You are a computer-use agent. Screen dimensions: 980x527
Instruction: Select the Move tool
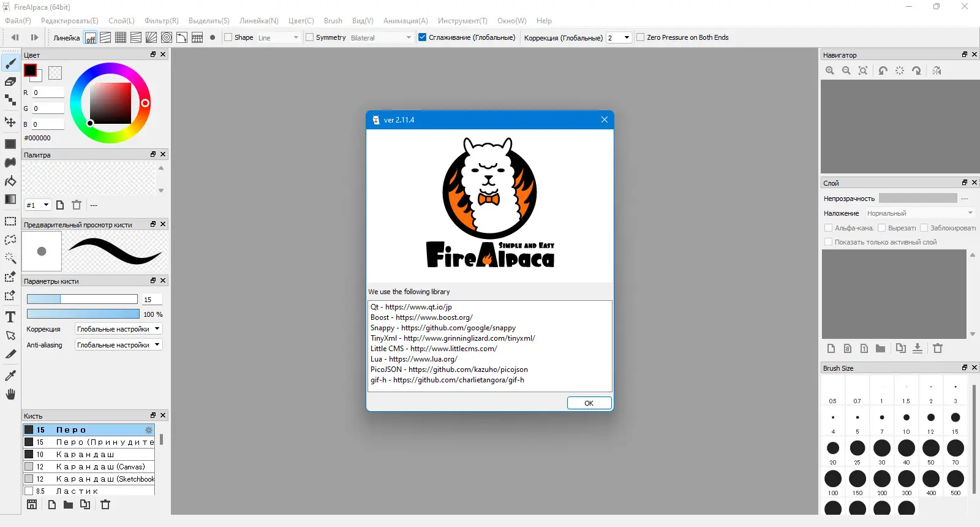coord(10,122)
